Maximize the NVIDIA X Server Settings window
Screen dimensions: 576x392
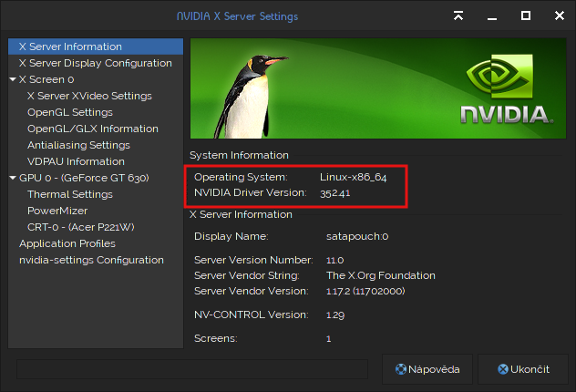click(526, 15)
